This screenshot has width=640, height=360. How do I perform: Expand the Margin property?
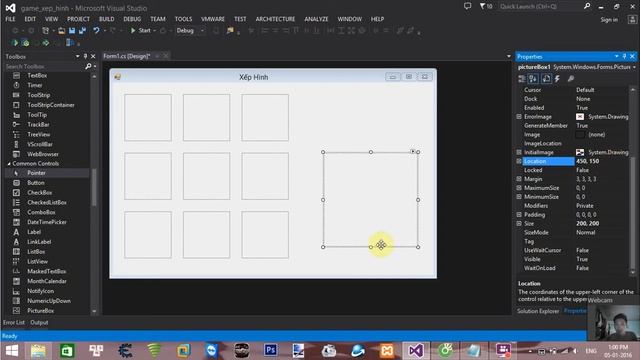519,179
